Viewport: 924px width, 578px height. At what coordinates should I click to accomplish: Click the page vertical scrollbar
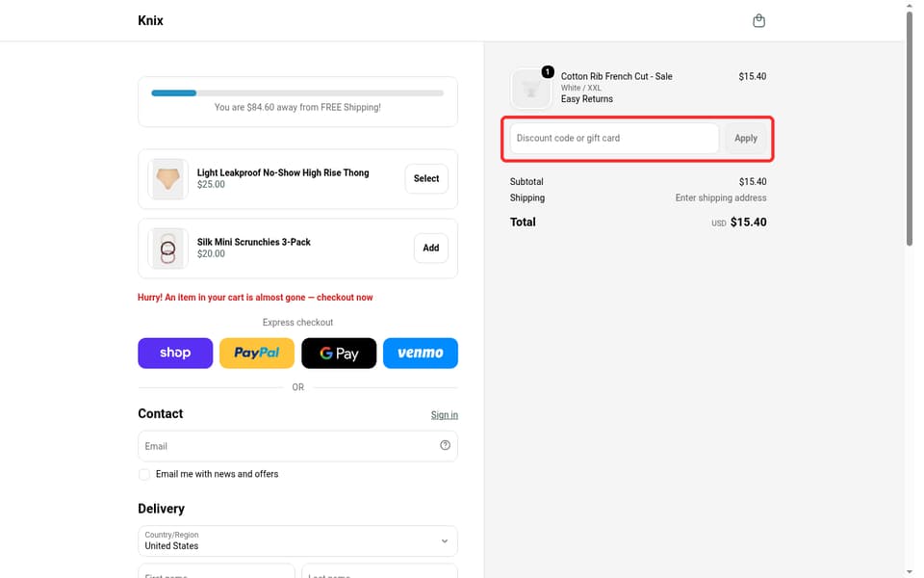click(910, 130)
